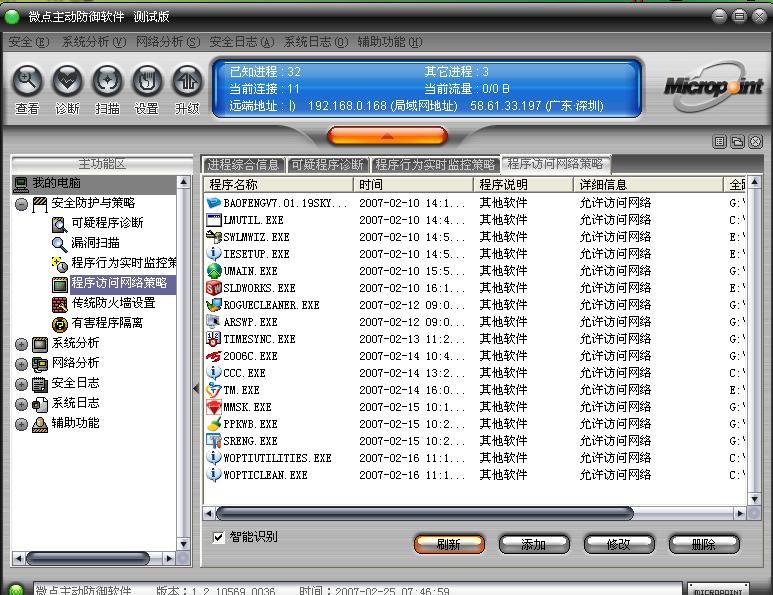Open the 安全日志(A) menu

[242, 42]
